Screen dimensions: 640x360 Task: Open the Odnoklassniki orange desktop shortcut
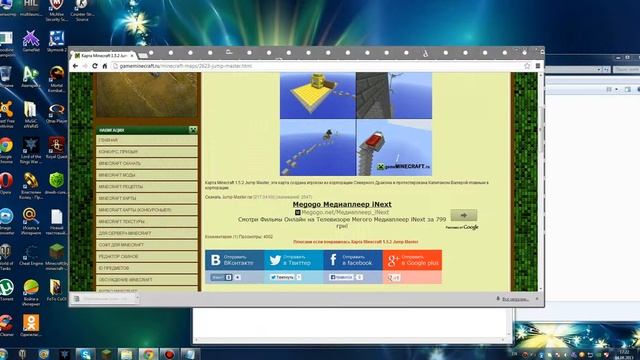tap(31, 325)
